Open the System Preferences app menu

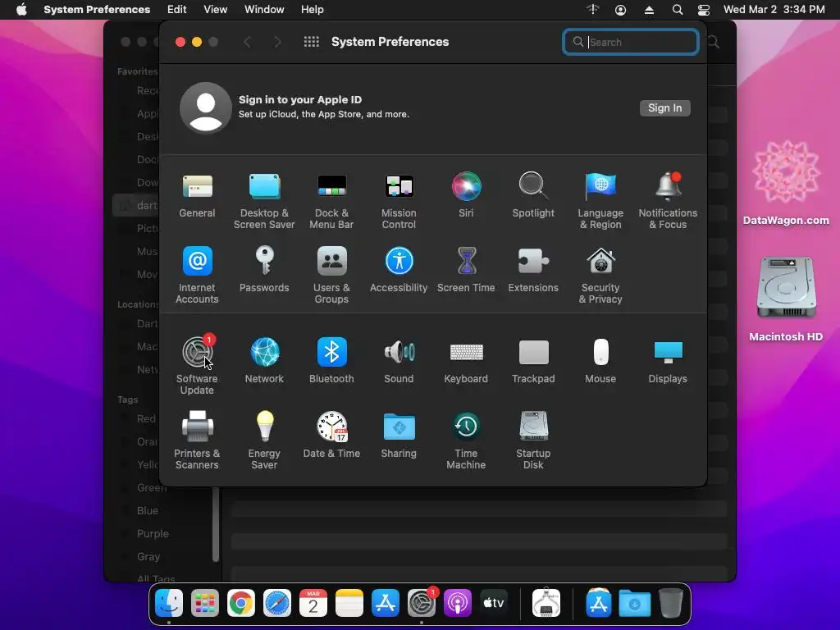(97, 10)
